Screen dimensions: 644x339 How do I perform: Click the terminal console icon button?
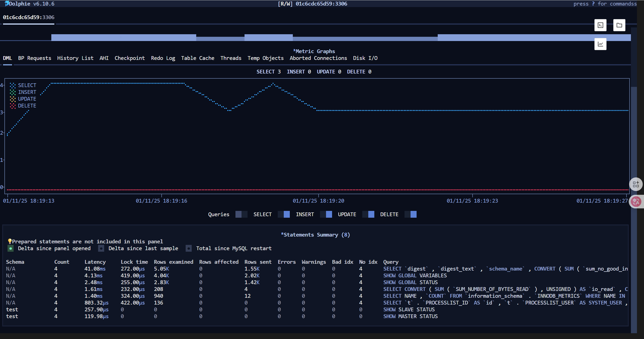(600, 25)
